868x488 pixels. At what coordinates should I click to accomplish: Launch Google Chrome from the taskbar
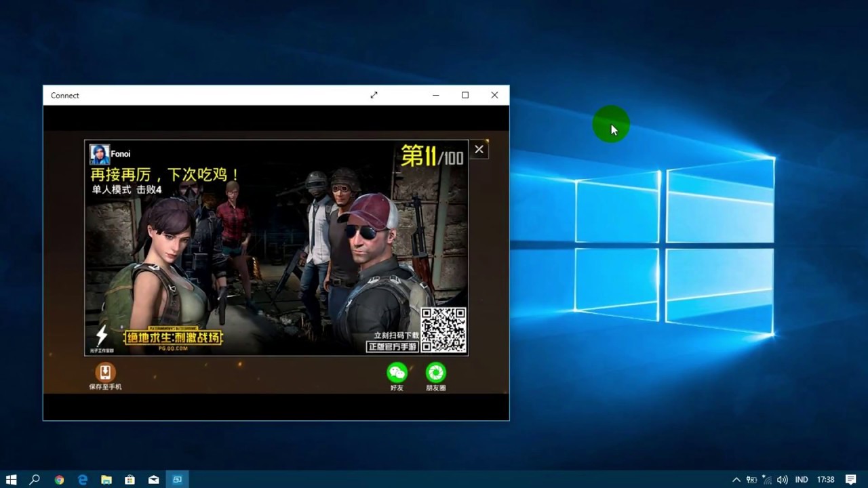[x=59, y=479]
